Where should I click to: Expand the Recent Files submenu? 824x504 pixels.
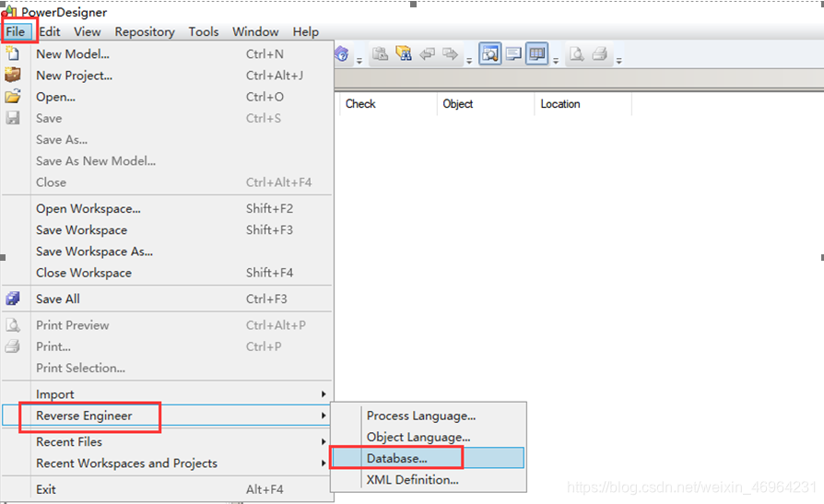pos(167,442)
